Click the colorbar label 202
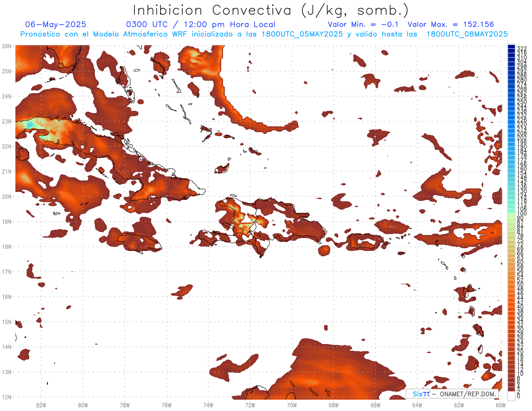 point(521,137)
